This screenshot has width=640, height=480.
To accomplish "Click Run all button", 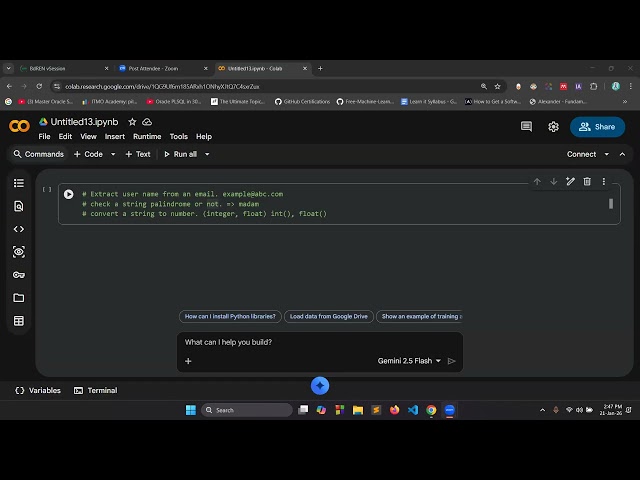I will tap(180, 154).
